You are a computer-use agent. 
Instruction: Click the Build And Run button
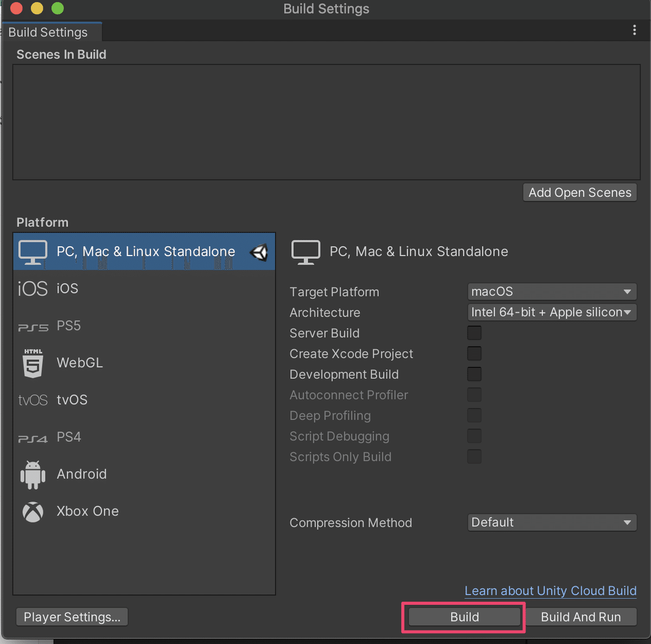pos(581,617)
